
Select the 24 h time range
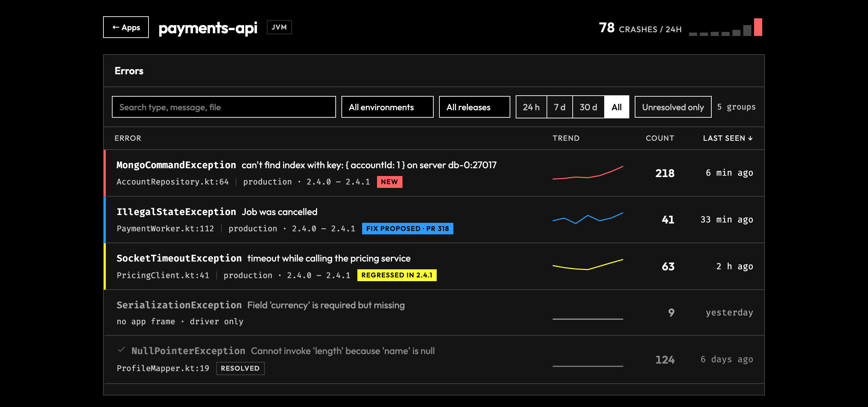tap(531, 107)
